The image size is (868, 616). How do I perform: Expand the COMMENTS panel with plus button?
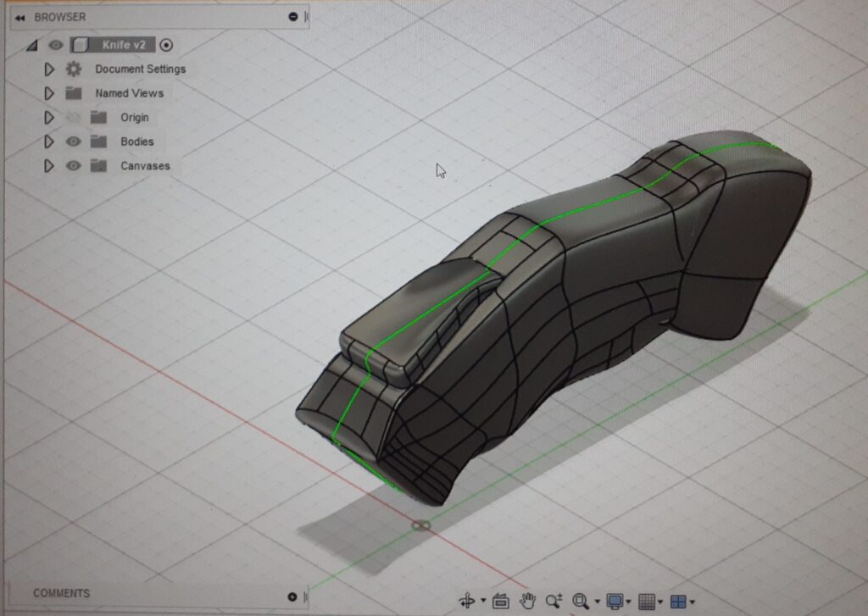pos(292,597)
